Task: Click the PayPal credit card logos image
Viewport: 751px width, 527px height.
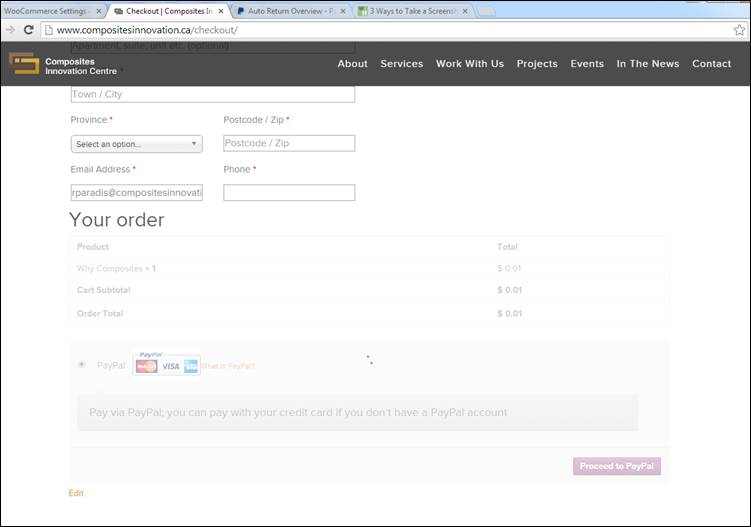Action: (x=166, y=365)
